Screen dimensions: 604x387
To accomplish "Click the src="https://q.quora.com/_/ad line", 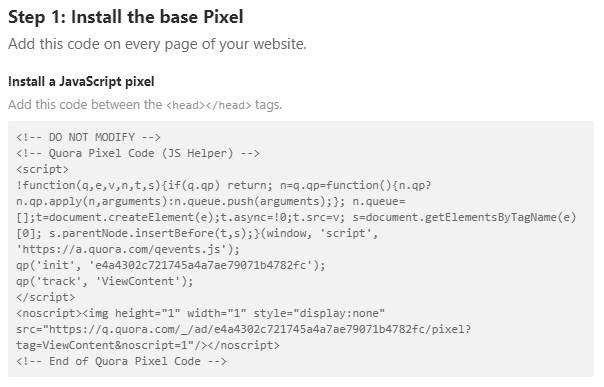I will tap(243, 330).
